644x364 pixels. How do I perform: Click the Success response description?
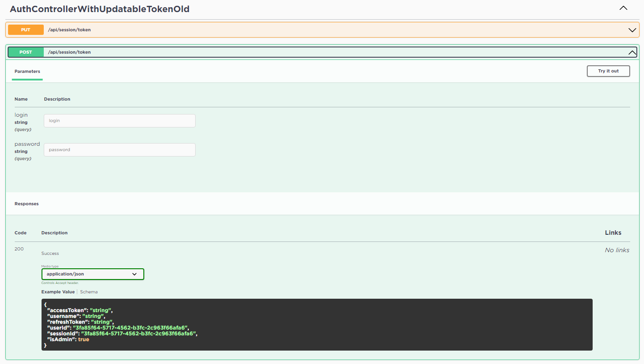[50, 254]
